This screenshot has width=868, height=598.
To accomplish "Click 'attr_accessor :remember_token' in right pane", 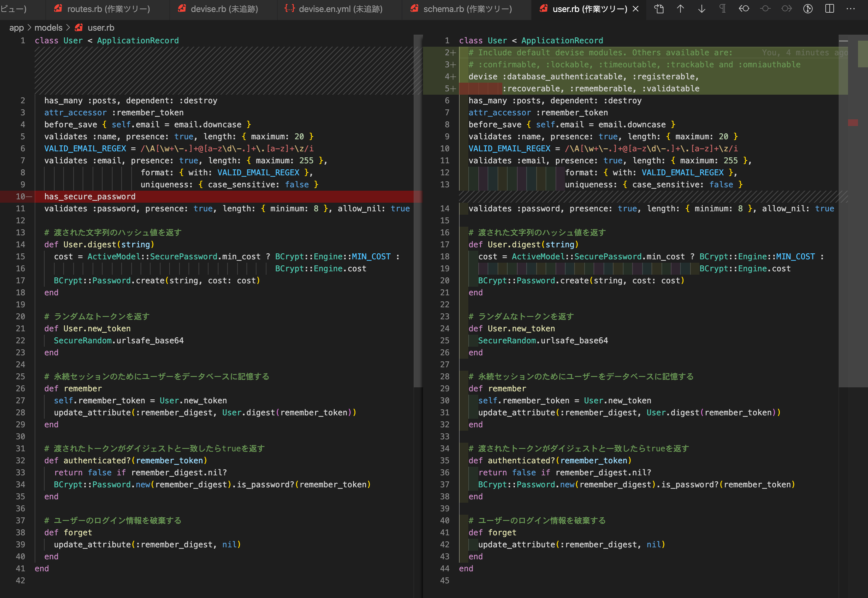I will coord(538,113).
